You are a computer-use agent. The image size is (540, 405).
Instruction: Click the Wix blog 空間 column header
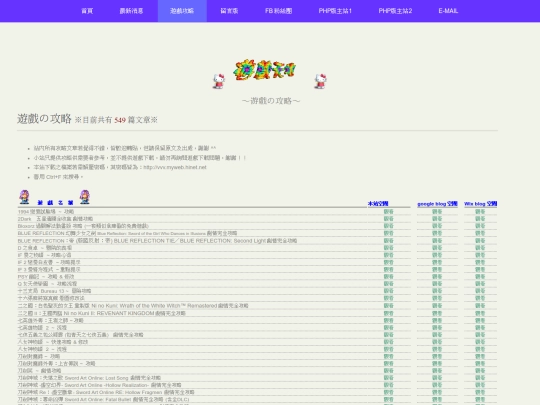click(480, 204)
